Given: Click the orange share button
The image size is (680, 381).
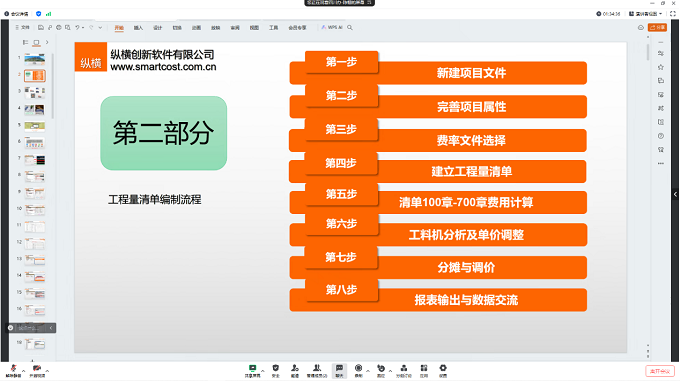Looking at the screenshot, I should (x=657, y=27).
